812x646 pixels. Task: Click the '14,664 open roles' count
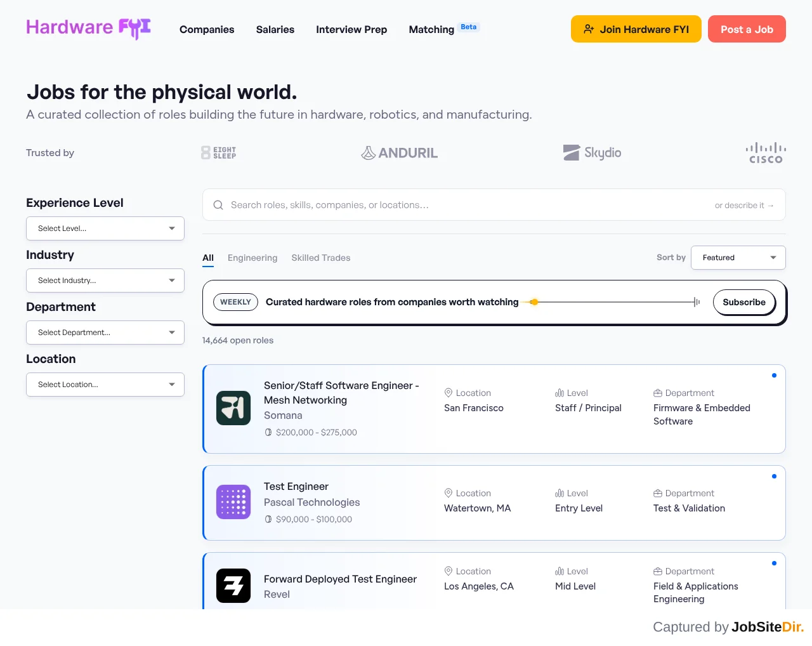pos(238,340)
